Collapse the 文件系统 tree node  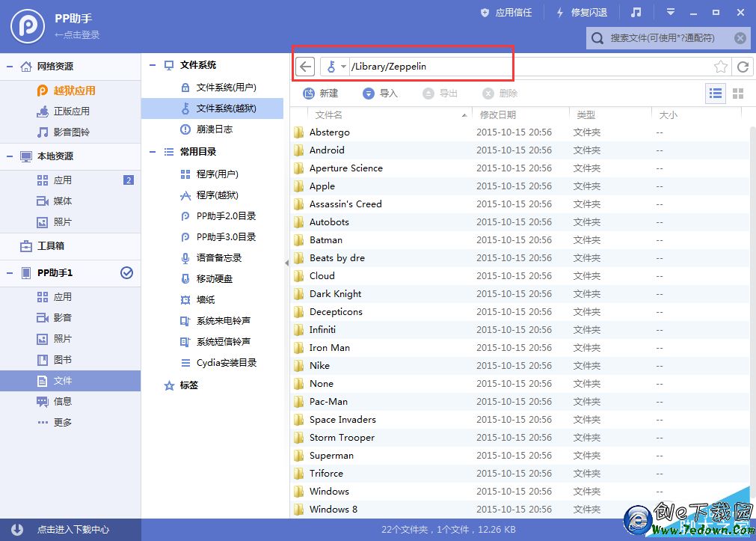click(x=153, y=65)
